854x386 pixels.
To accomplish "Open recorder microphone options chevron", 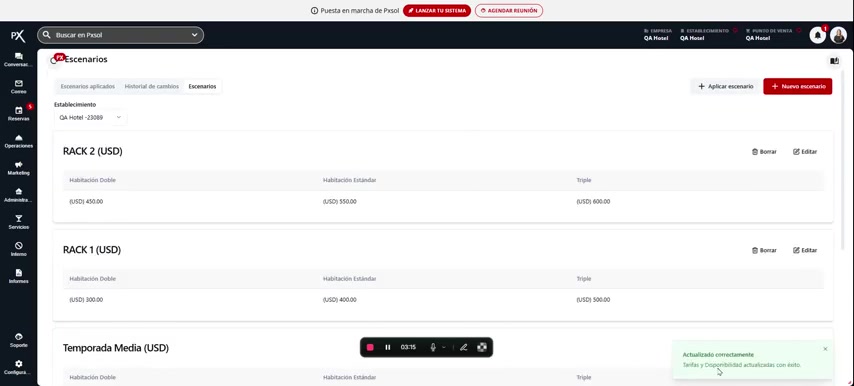I will coord(444,347).
